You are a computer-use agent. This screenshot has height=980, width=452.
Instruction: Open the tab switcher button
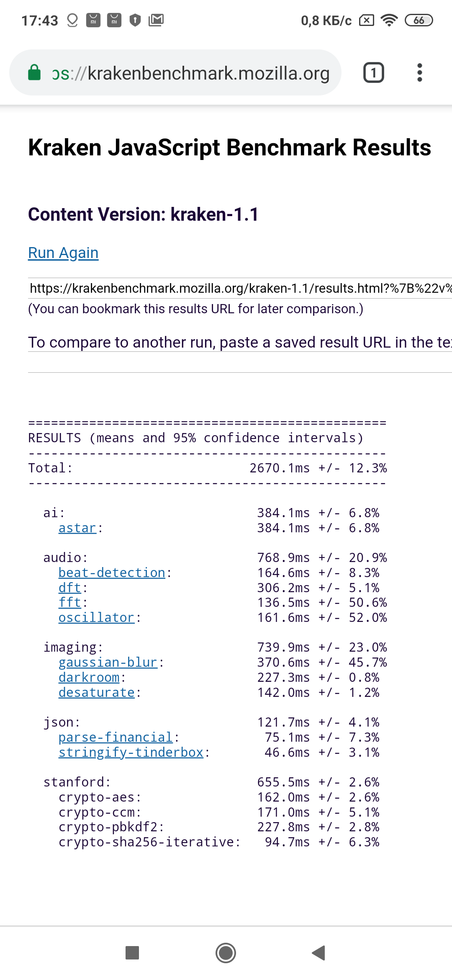[x=373, y=73]
